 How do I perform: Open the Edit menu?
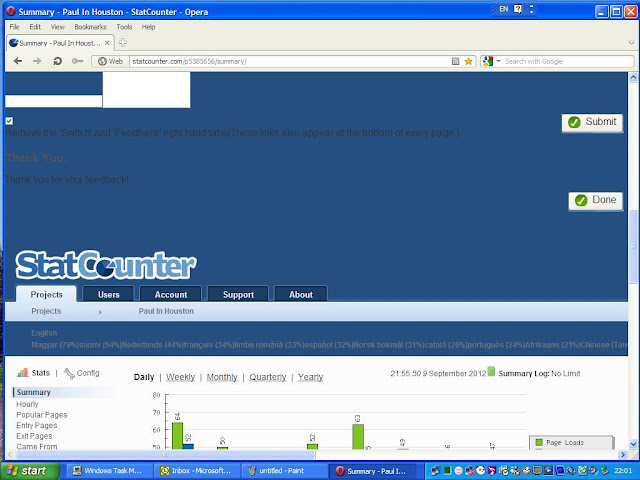[x=35, y=27]
